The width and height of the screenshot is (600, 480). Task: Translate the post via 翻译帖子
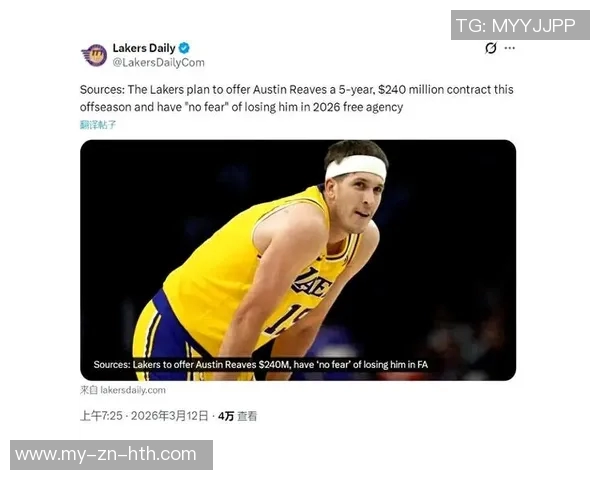[x=98, y=125]
